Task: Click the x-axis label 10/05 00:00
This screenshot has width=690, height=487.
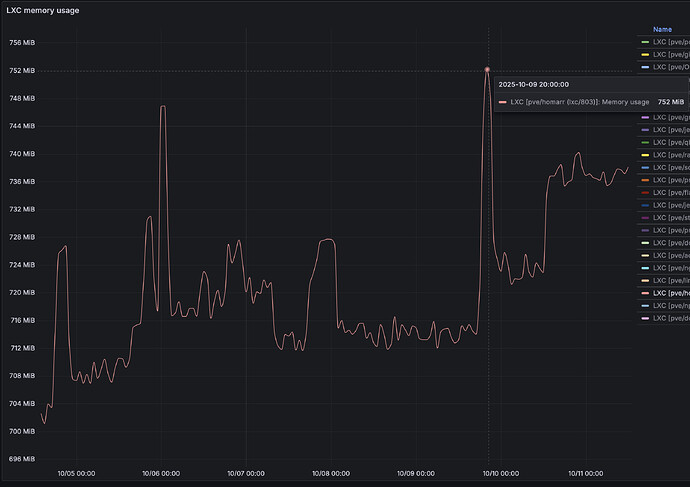Action: [76, 473]
